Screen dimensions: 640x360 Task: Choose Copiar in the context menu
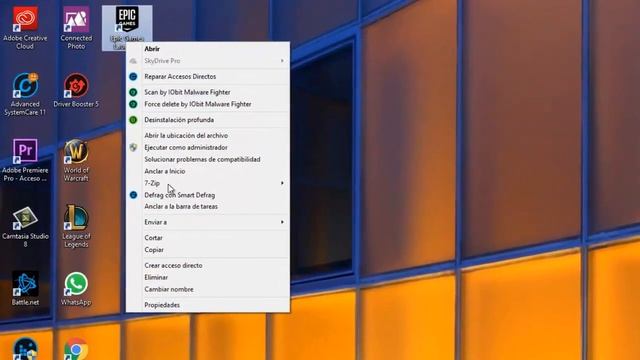tap(208, 250)
